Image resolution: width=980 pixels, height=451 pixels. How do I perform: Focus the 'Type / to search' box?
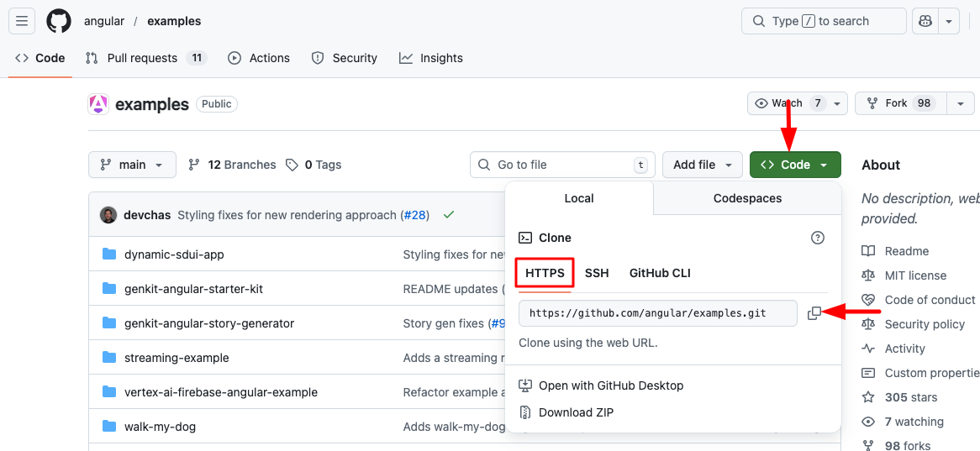[823, 21]
